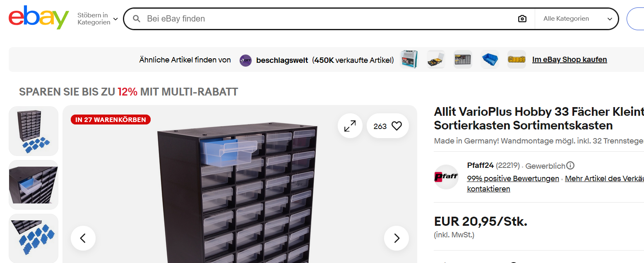Open Im eBay Shop kaufen link
The height and width of the screenshot is (263, 644).
coord(570,60)
